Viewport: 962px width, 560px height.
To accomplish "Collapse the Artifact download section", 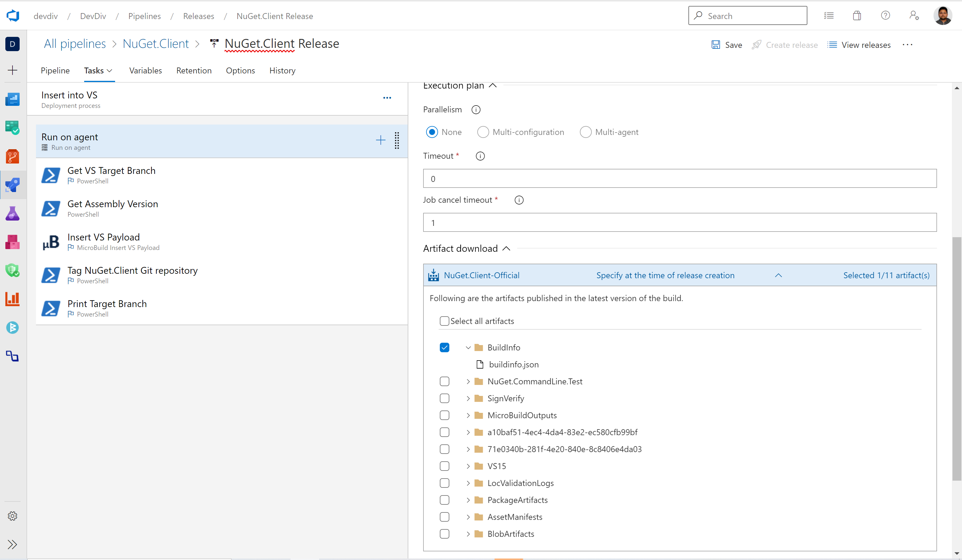I will coord(506,249).
